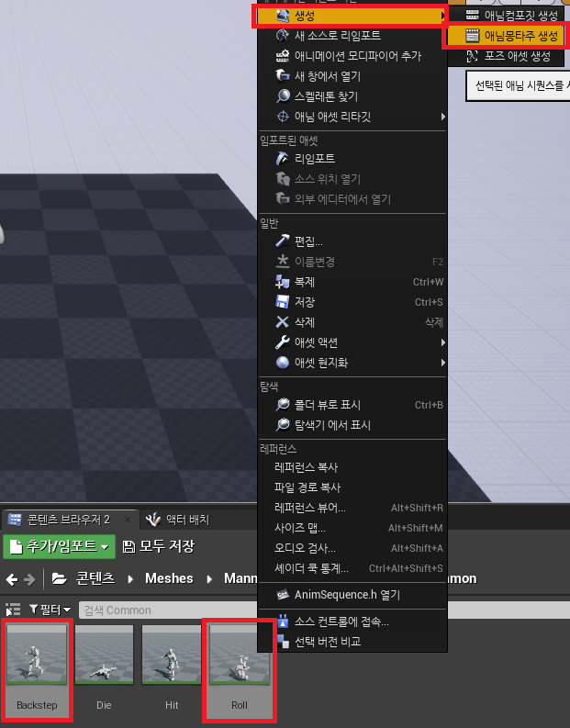Viewport: 570px width, 728px height.
Task: Click the 탐색기 에서 표시 icon
Action: coord(283,425)
